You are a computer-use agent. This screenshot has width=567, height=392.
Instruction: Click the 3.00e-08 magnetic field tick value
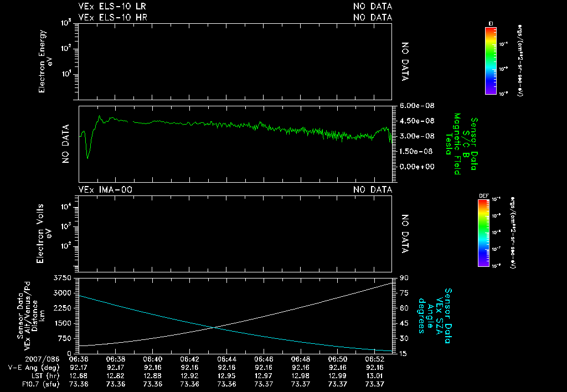point(417,136)
